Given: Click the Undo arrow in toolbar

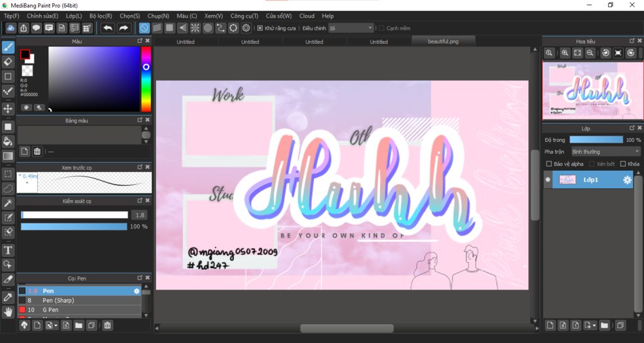Looking at the screenshot, I should point(108,28).
